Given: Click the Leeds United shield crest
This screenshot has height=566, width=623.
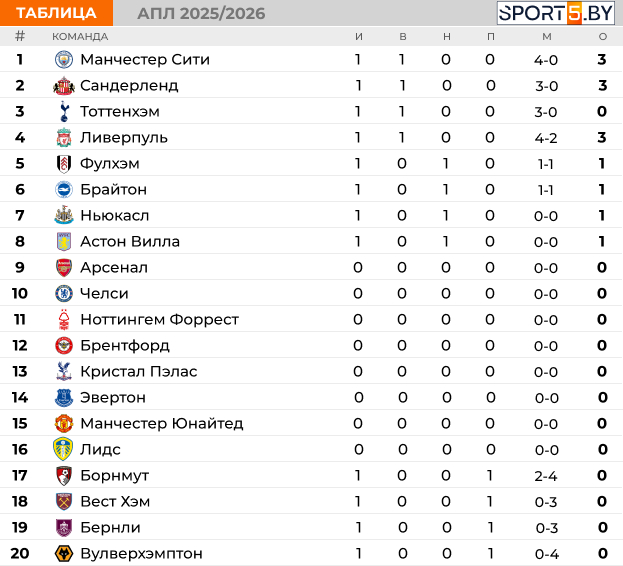Looking at the screenshot, I should click(63, 449).
